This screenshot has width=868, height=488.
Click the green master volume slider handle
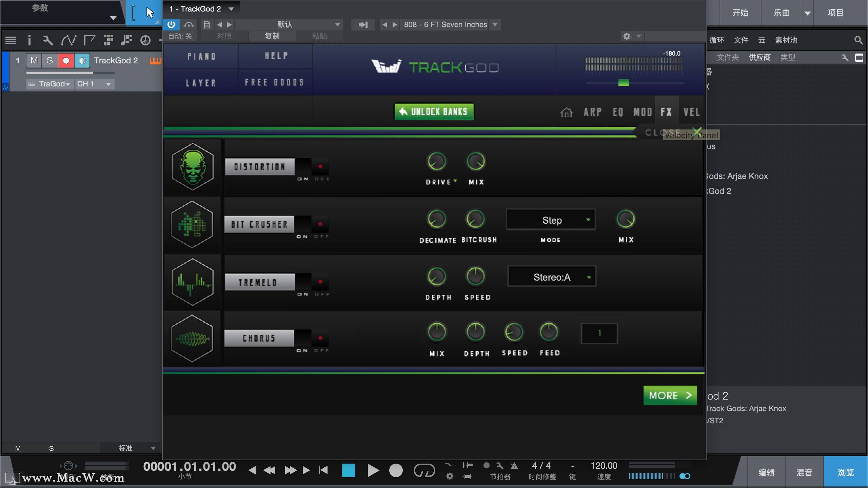tap(624, 83)
